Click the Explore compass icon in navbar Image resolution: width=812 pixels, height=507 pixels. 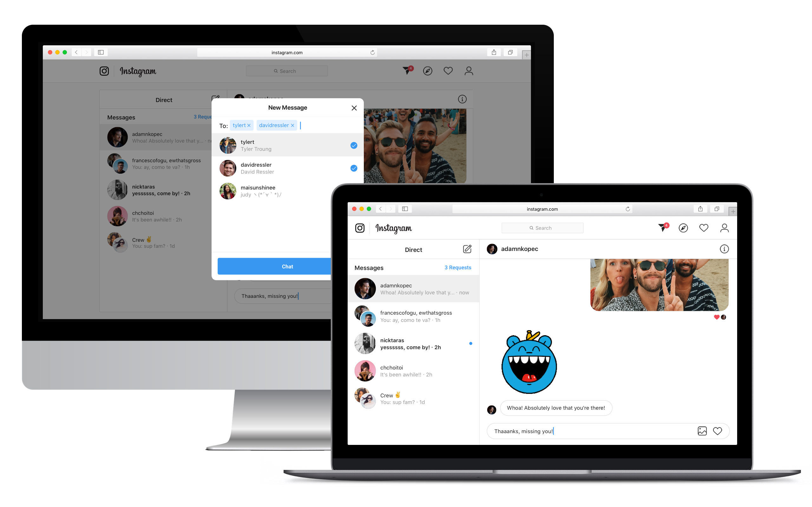coord(683,228)
